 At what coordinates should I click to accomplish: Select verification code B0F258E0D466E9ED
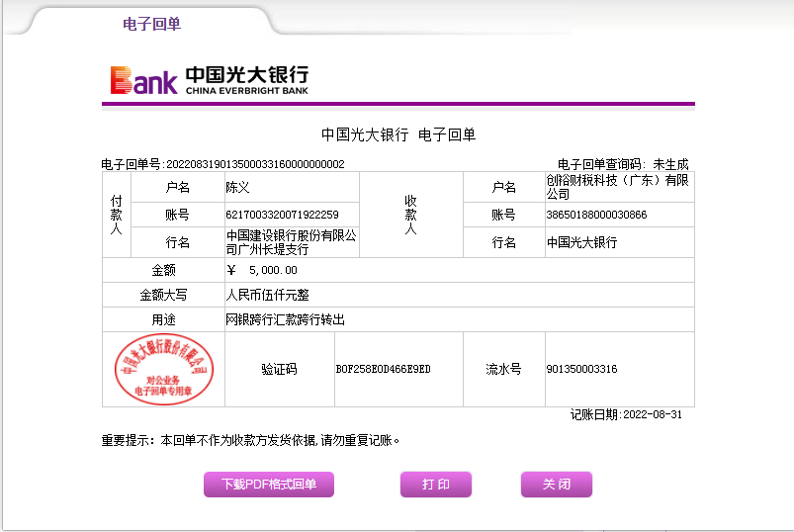tap(384, 369)
